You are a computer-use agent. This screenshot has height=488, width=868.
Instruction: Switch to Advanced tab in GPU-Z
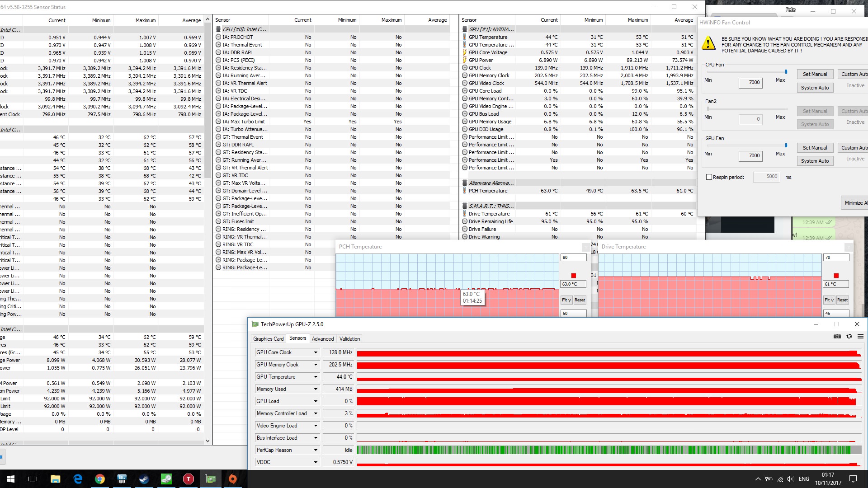[x=323, y=339]
